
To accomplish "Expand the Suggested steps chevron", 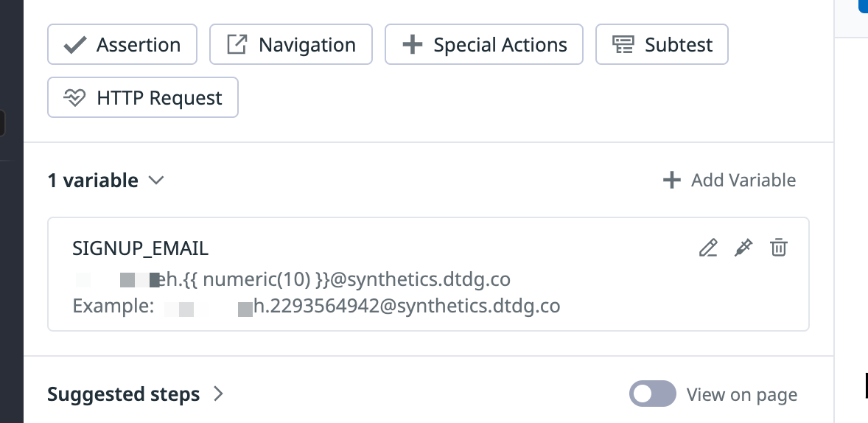I will coord(219,394).
